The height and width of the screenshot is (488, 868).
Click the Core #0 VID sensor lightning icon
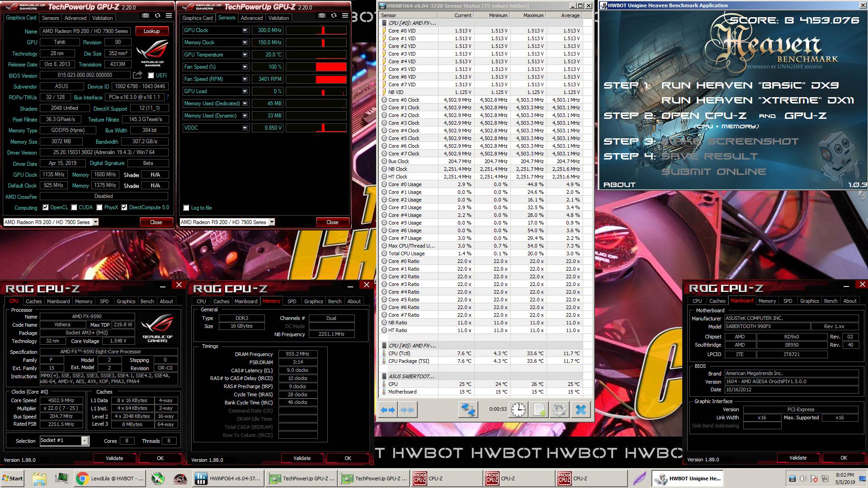(384, 31)
